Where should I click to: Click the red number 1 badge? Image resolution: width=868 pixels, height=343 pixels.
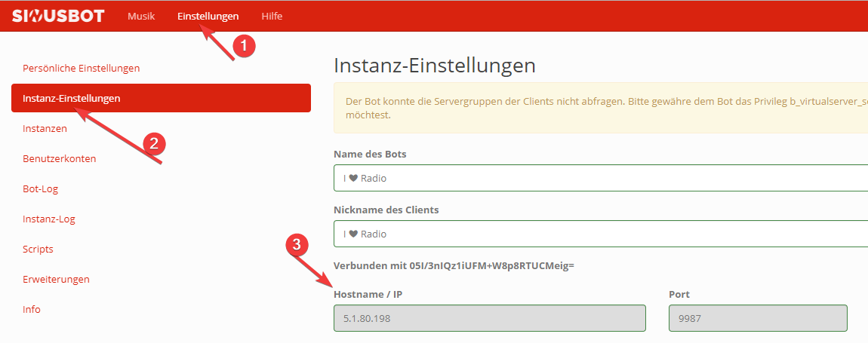243,46
